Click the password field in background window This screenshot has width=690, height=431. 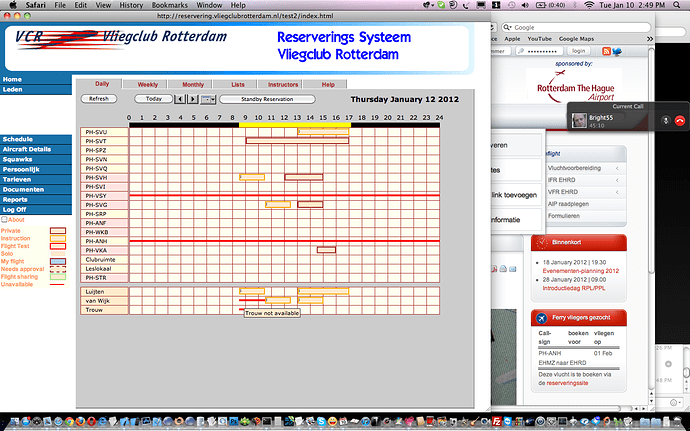[x=540, y=51]
